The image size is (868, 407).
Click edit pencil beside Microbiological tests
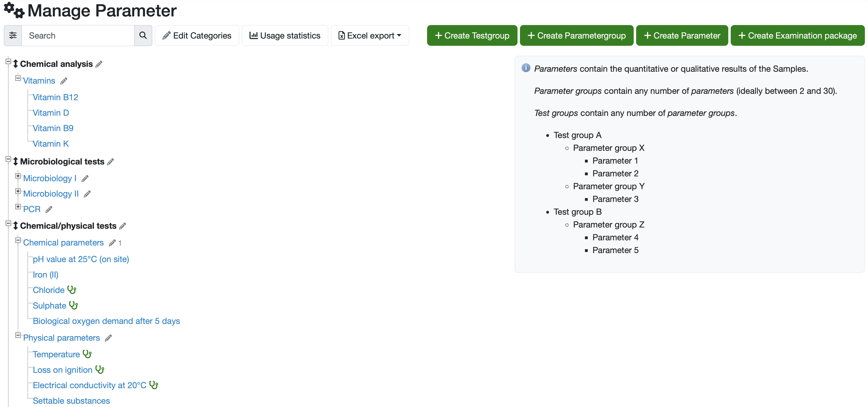110,162
